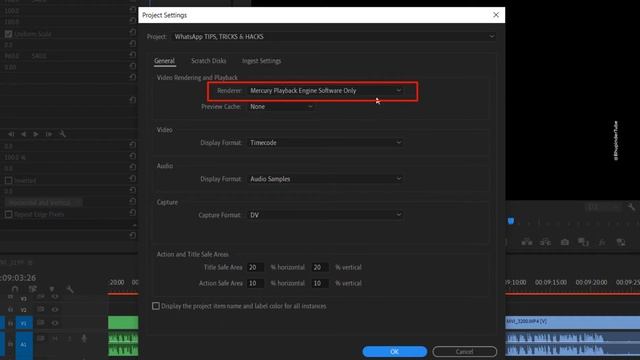Open the Renderer dropdown
This screenshot has width=640, height=360.
pos(325,91)
